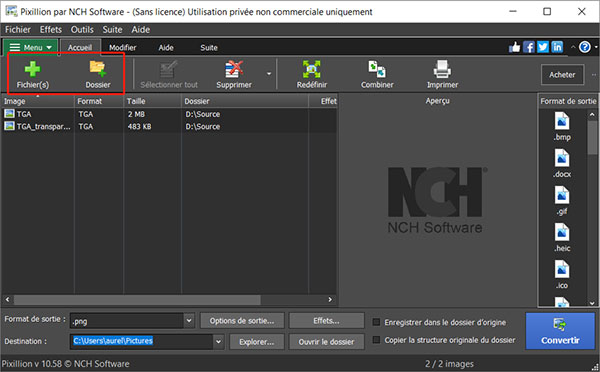Switch to the Modifier tab
Viewport: 600px width, 372px height.
click(x=122, y=47)
